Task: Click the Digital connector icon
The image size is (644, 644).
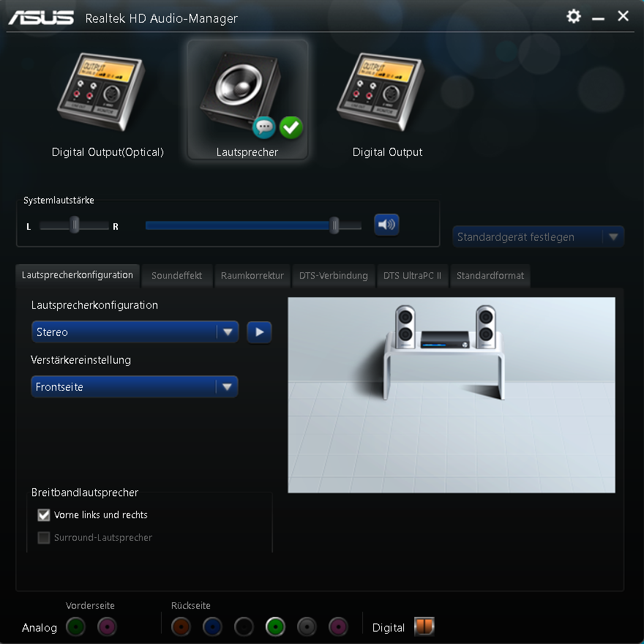Action: pos(424,626)
